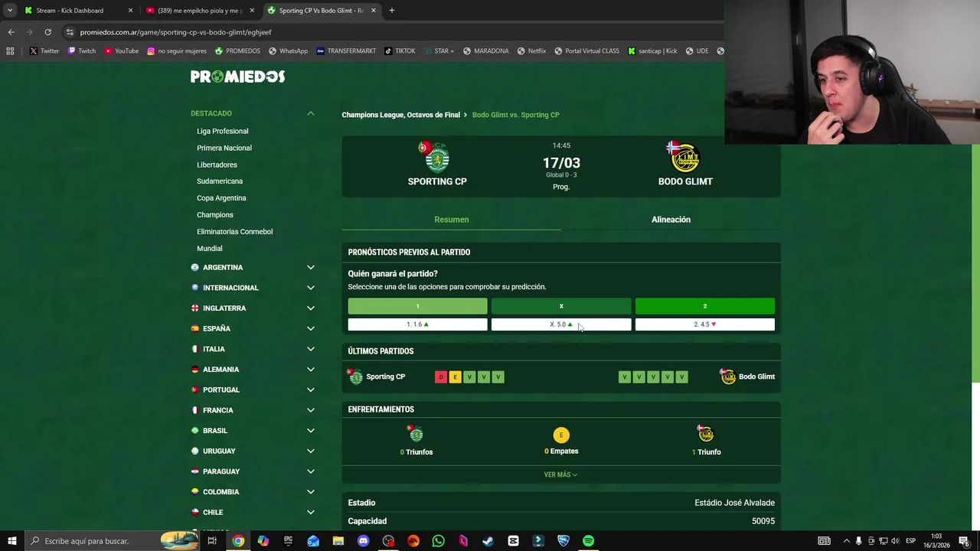Click the 2 4.5 odds box

pyautogui.click(x=704, y=324)
